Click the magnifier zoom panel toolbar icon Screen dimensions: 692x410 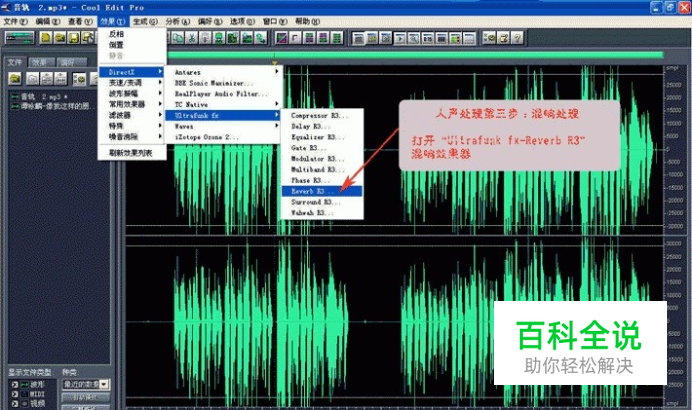coord(414,39)
